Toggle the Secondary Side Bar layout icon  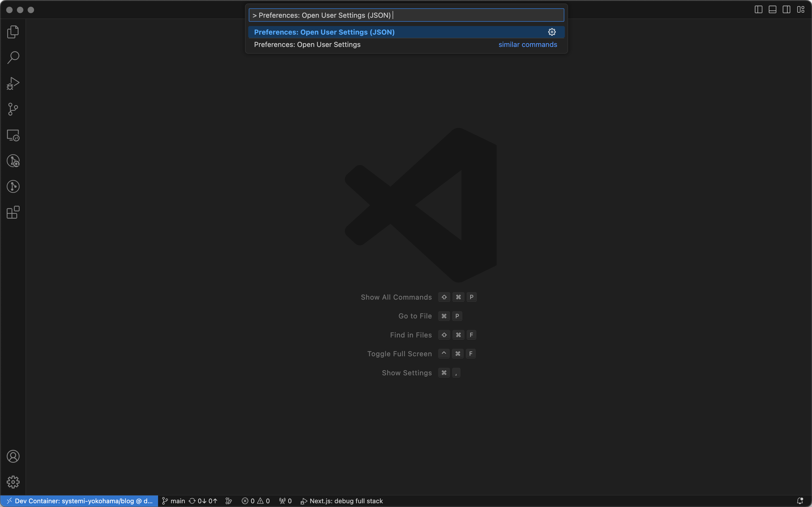tap(787, 10)
